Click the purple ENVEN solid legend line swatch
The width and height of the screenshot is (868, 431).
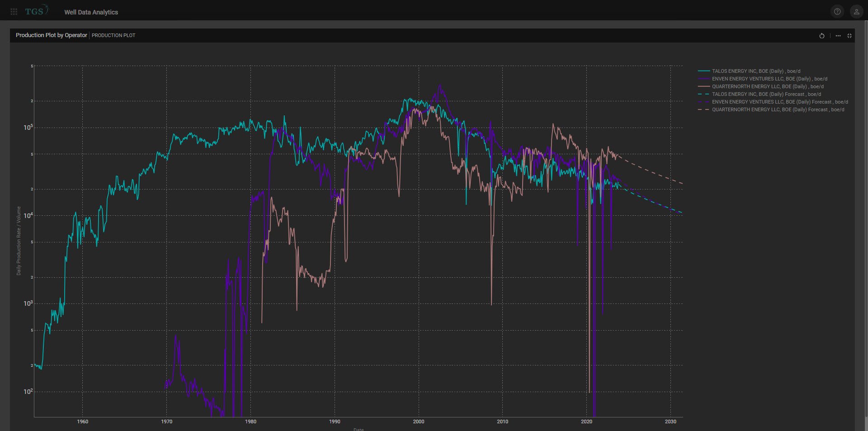click(704, 79)
